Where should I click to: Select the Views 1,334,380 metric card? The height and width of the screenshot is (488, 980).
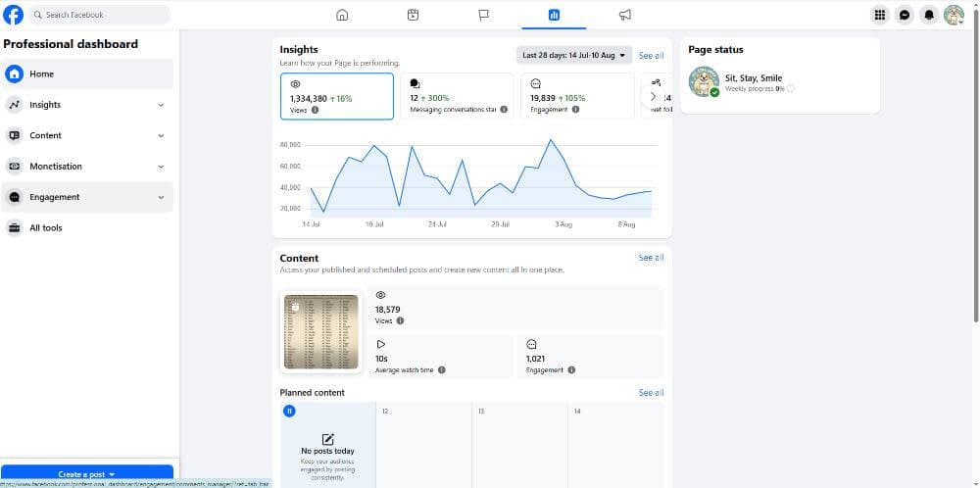[337, 96]
